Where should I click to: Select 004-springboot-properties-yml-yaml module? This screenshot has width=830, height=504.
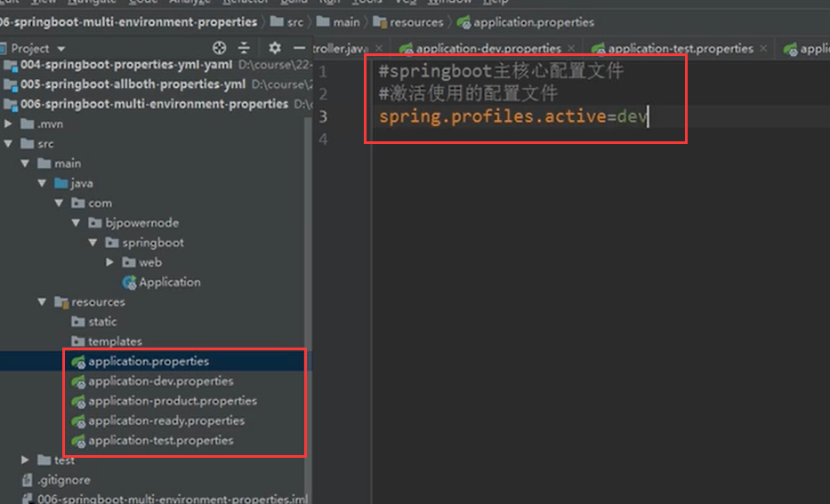(x=126, y=65)
